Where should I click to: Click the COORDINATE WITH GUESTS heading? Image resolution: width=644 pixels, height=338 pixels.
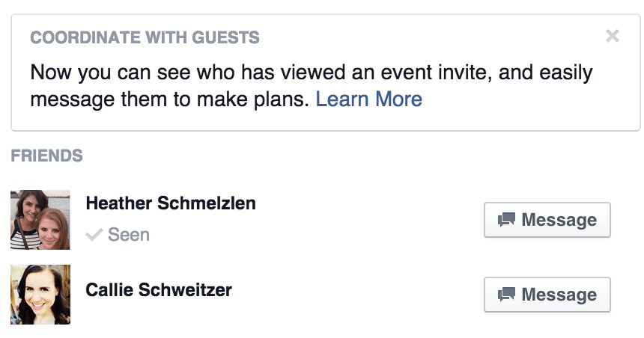point(145,37)
